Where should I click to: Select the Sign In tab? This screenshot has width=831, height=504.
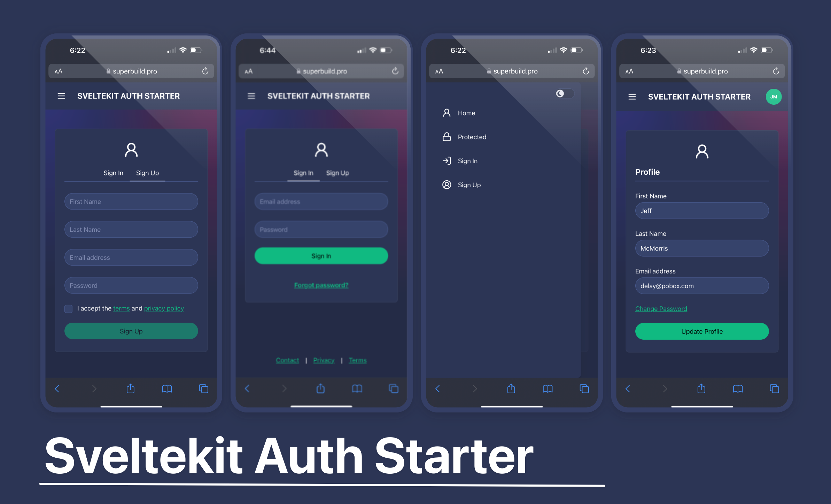click(x=114, y=173)
